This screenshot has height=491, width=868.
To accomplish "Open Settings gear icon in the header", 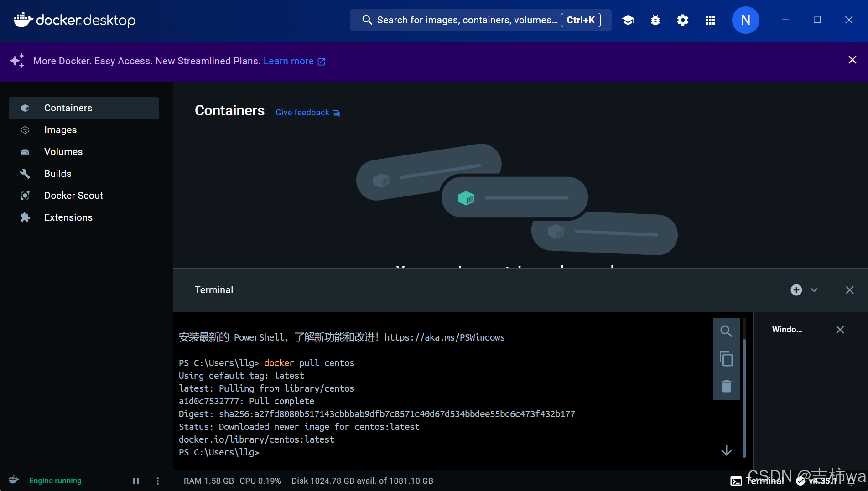I will (x=683, y=20).
